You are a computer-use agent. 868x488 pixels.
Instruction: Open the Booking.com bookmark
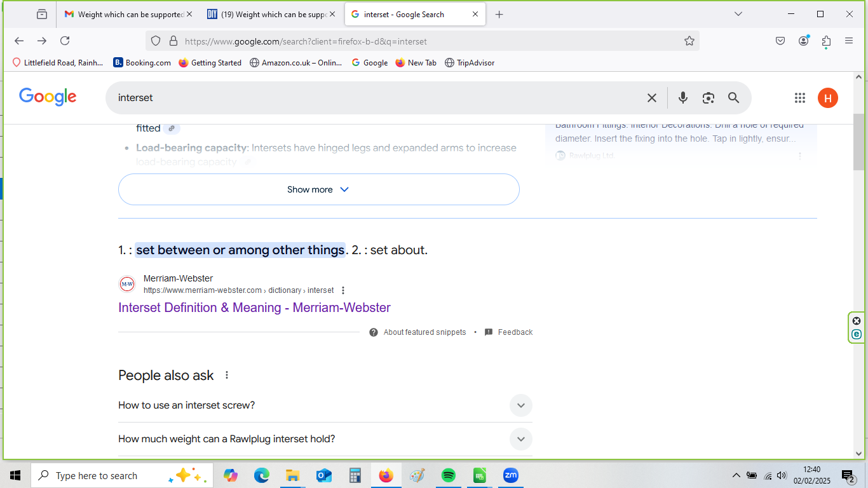tap(142, 63)
